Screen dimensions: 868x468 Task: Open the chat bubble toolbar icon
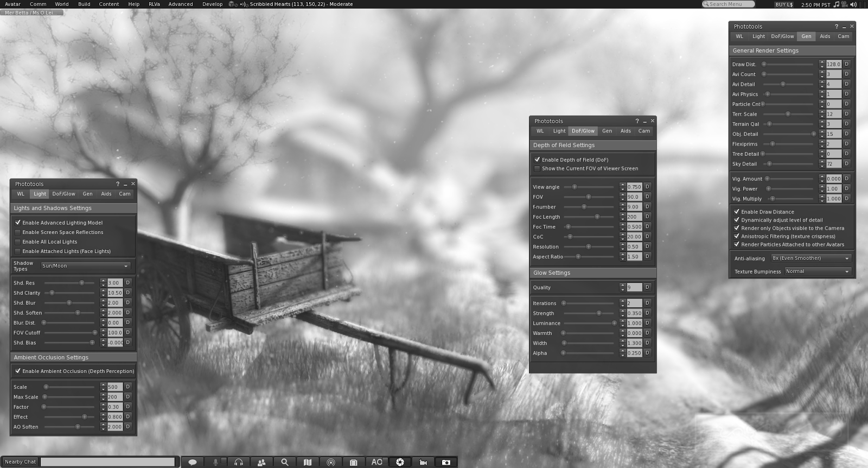point(192,462)
